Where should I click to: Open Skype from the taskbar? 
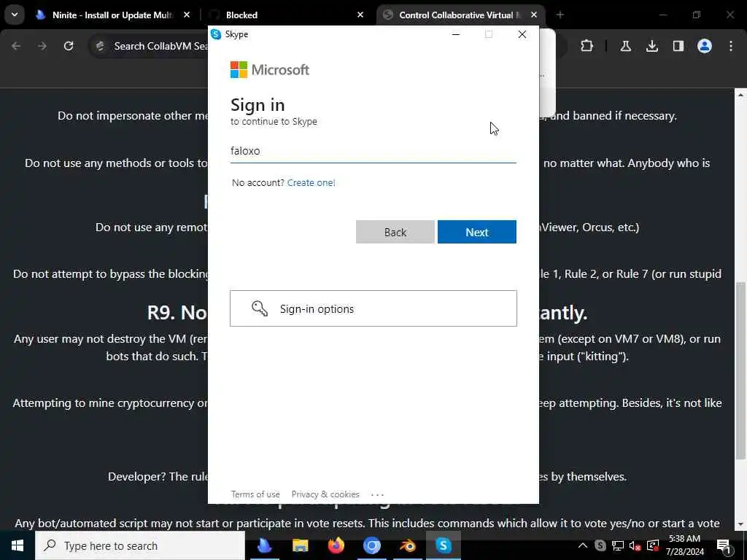(x=443, y=545)
